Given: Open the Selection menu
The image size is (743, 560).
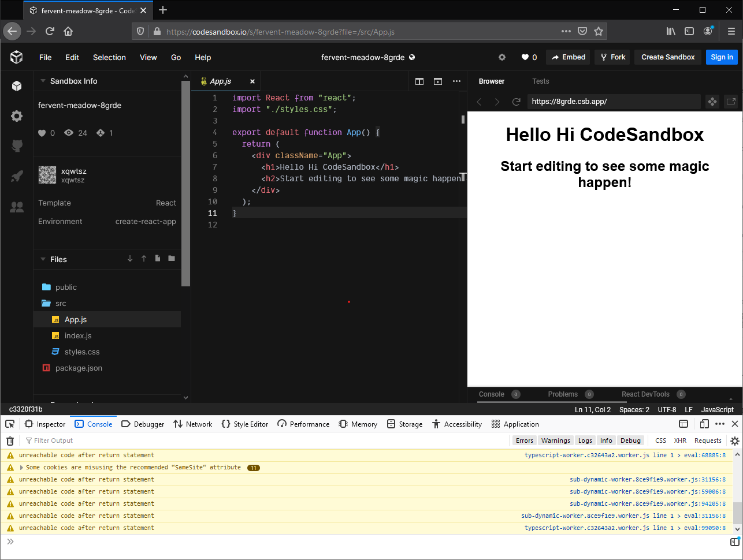Looking at the screenshot, I should [109, 57].
